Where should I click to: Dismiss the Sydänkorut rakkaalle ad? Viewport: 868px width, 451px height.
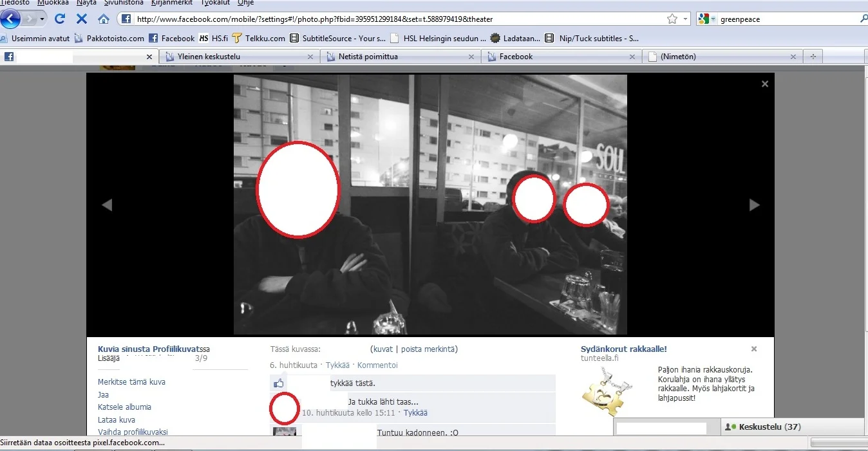click(754, 349)
